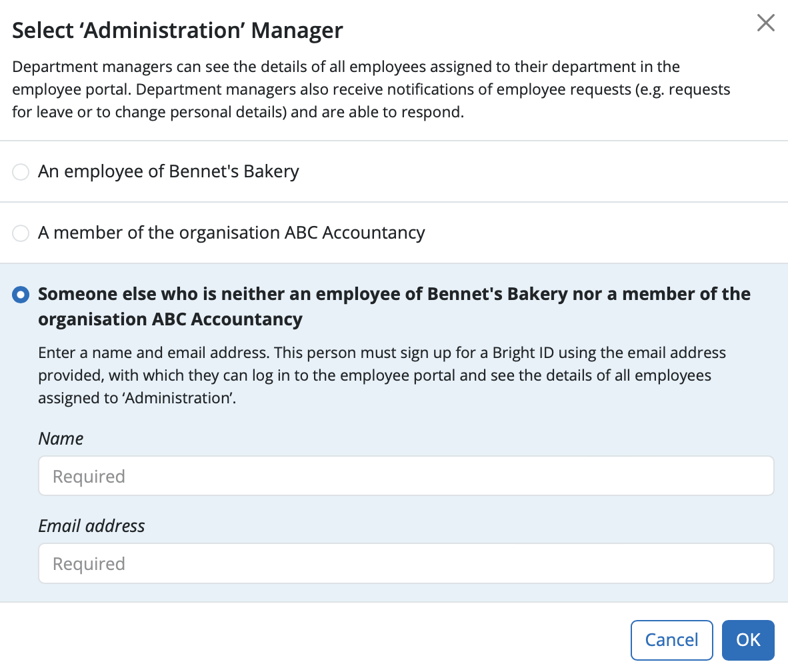The height and width of the screenshot is (672, 788).
Task: Click the 'Enter a name and email address' instructions
Action: 382,375
